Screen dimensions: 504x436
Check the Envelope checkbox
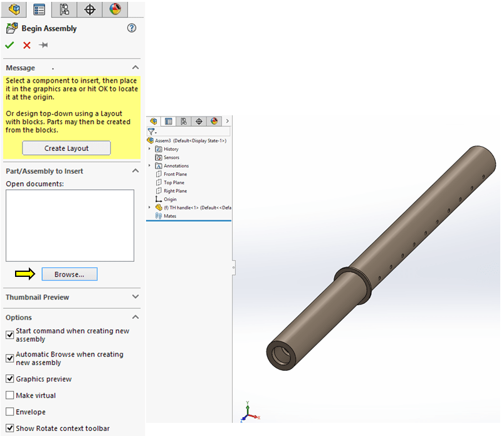point(10,412)
